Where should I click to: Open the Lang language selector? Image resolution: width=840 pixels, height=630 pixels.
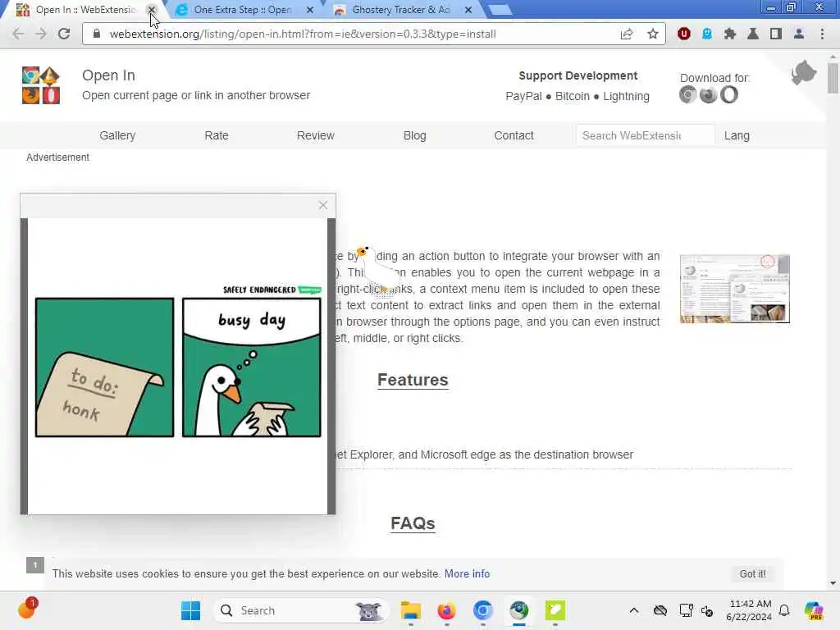737,135
